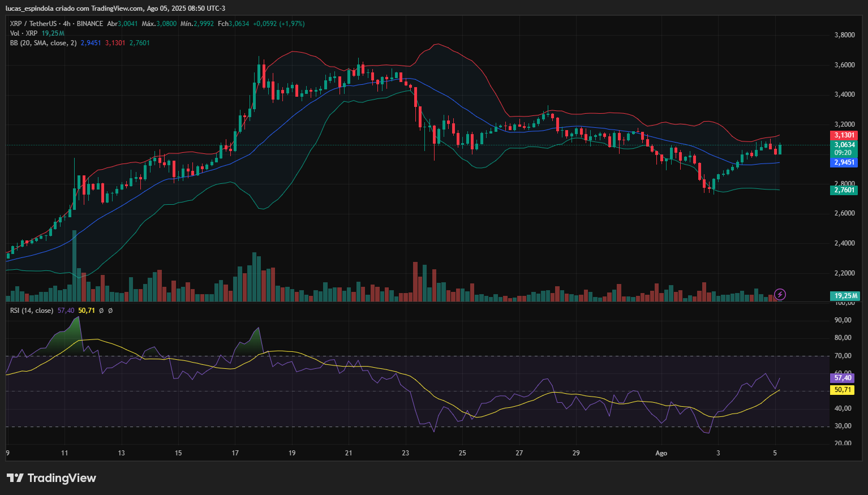Image resolution: width=868 pixels, height=495 pixels.
Task: Click the 23 date marker on time axis
Action: pyautogui.click(x=405, y=453)
